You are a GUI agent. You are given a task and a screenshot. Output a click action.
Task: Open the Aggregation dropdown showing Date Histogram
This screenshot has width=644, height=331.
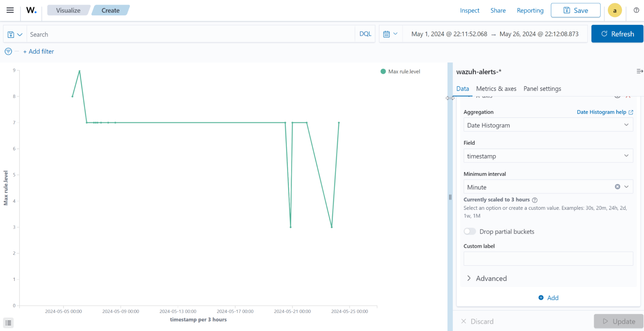point(548,125)
